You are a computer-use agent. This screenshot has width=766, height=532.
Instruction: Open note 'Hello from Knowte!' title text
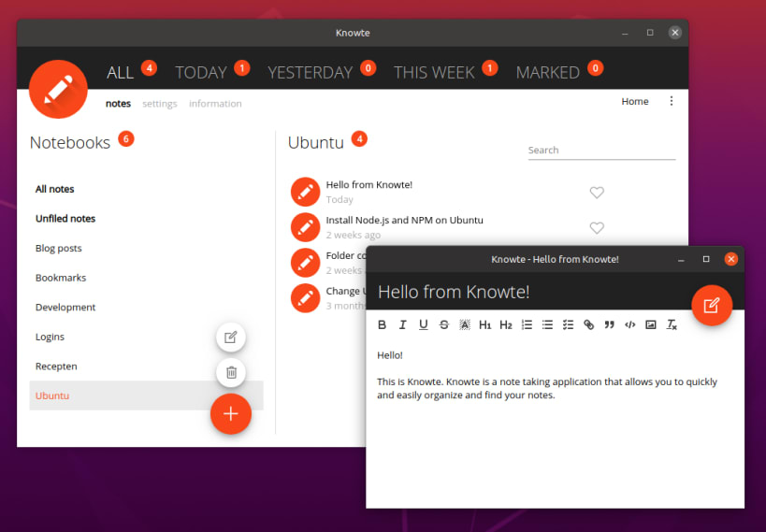[369, 185]
